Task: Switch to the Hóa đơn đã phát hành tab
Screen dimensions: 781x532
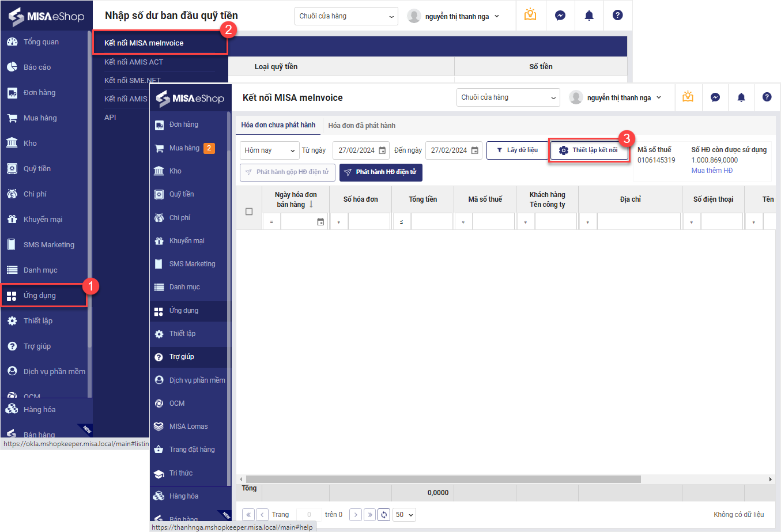Action: [x=362, y=126]
